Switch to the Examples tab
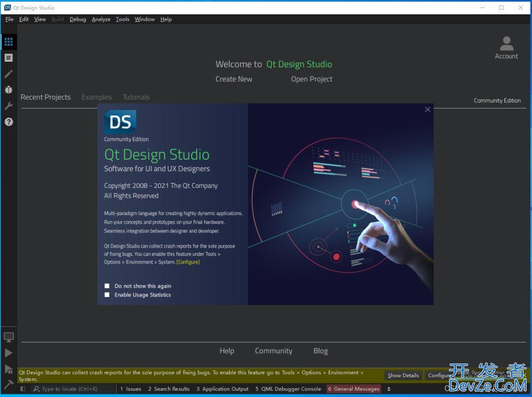This screenshot has height=397, width=532. coord(97,97)
